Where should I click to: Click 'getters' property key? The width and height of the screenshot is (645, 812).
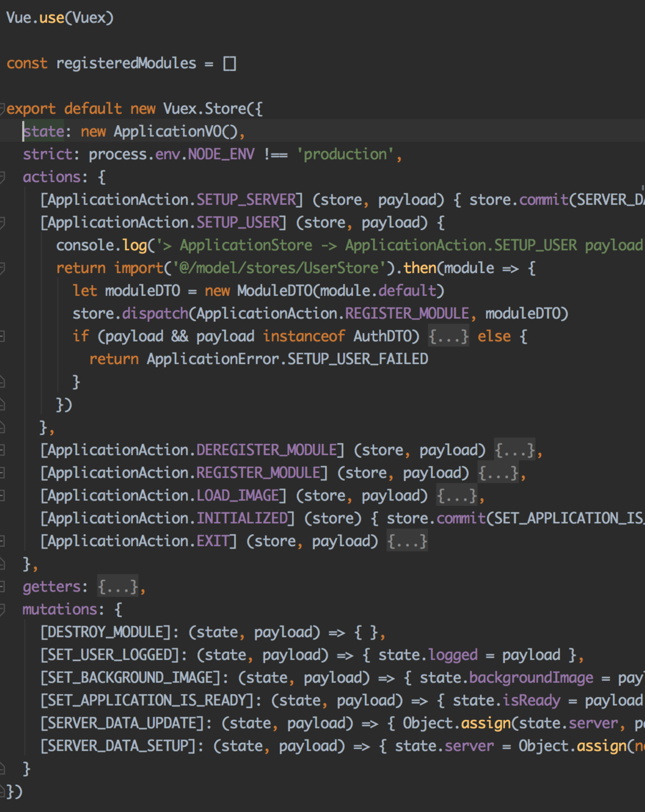(52, 586)
